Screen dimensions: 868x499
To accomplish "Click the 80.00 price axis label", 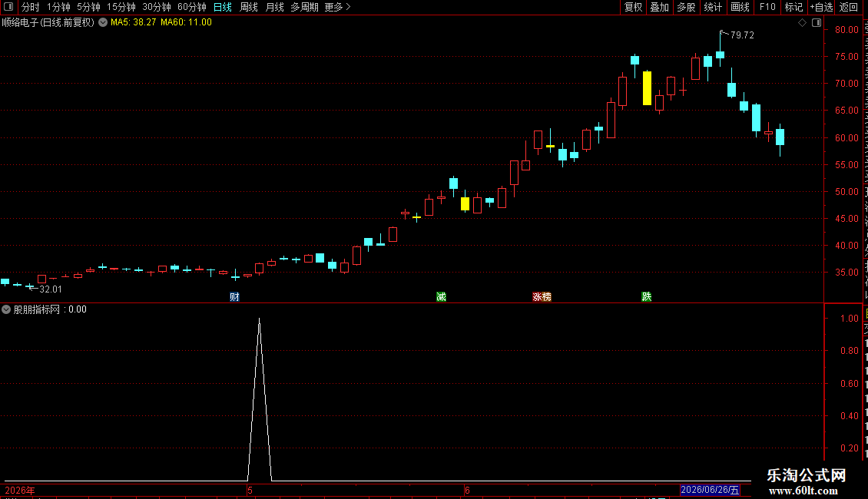I will pyautogui.click(x=846, y=30).
